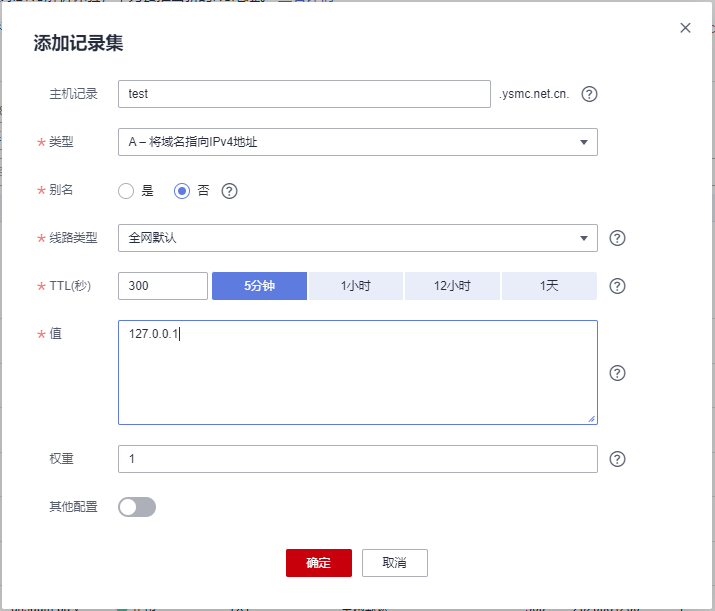Click help icon beside 线路类型 dropdown

pos(617,238)
